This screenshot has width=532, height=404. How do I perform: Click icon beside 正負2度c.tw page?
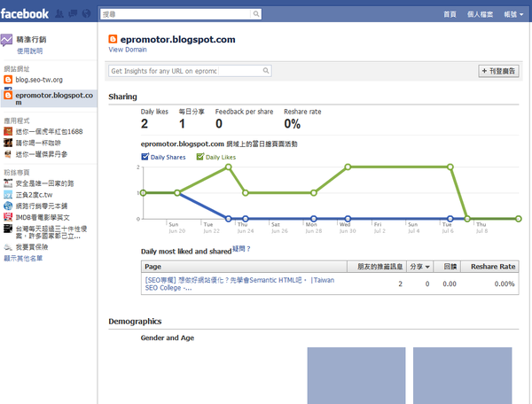[x=8, y=195]
